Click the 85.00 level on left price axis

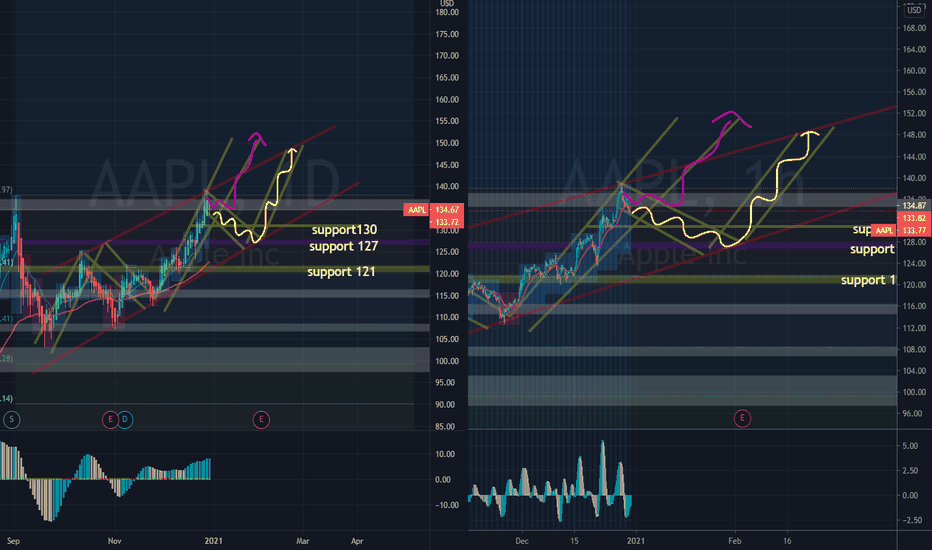click(x=447, y=426)
